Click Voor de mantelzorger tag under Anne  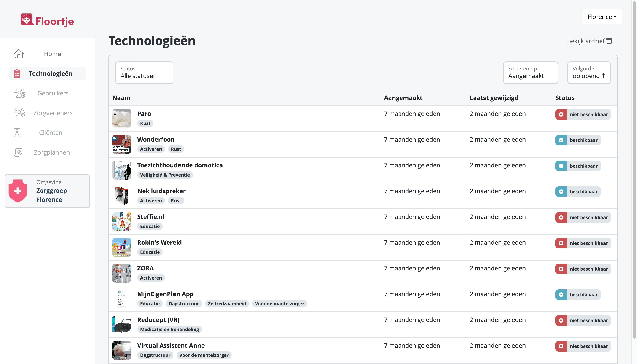point(204,355)
